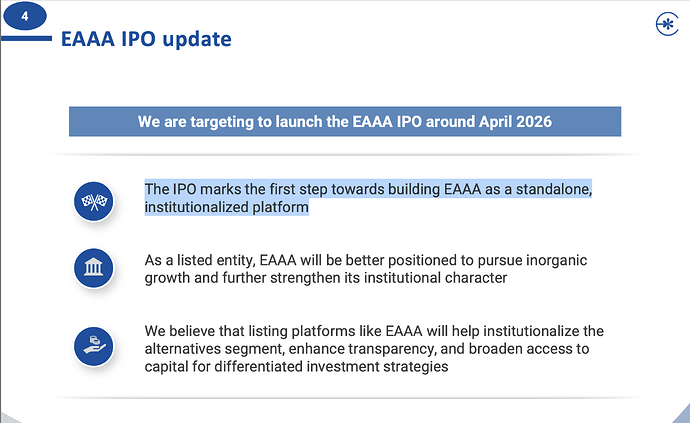Click "April 2026" in the blue banner
The height and width of the screenshot is (423, 690).
point(509,122)
